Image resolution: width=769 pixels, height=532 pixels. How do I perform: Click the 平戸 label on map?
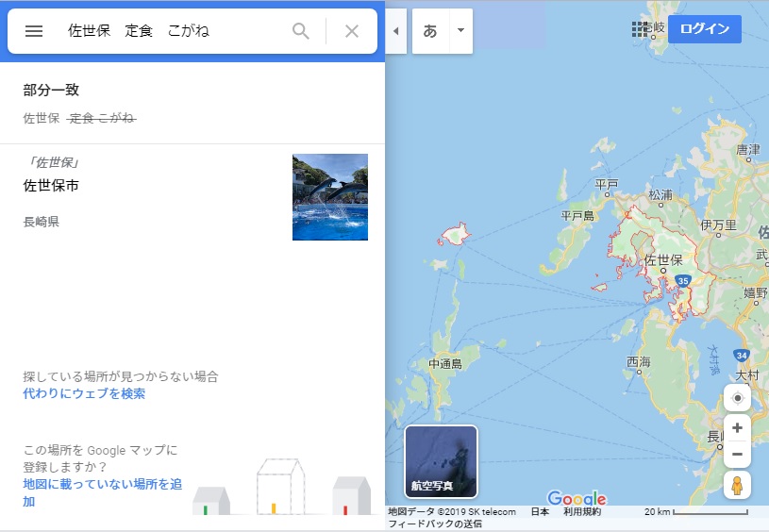coord(607,185)
